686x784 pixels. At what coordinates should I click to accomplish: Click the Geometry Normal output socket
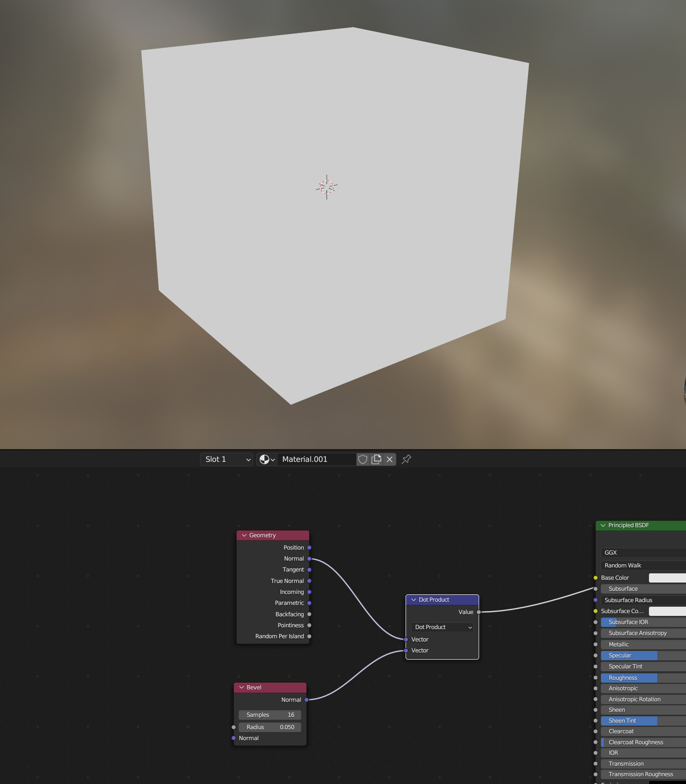[x=309, y=558]
